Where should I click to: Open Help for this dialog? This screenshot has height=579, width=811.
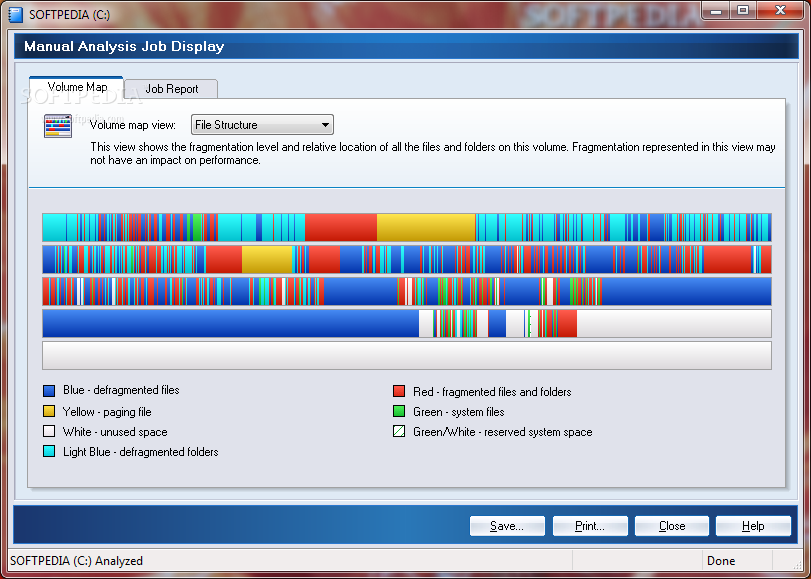[x=753, y=526]
